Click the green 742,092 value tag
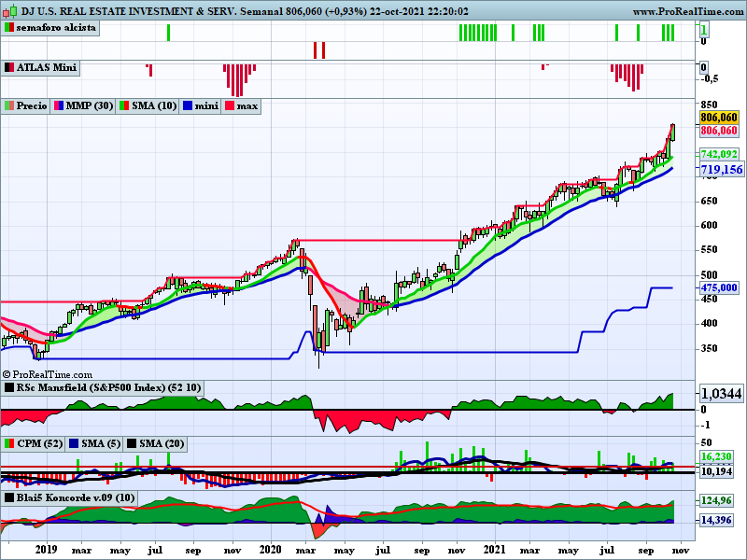 click(719, 154)
